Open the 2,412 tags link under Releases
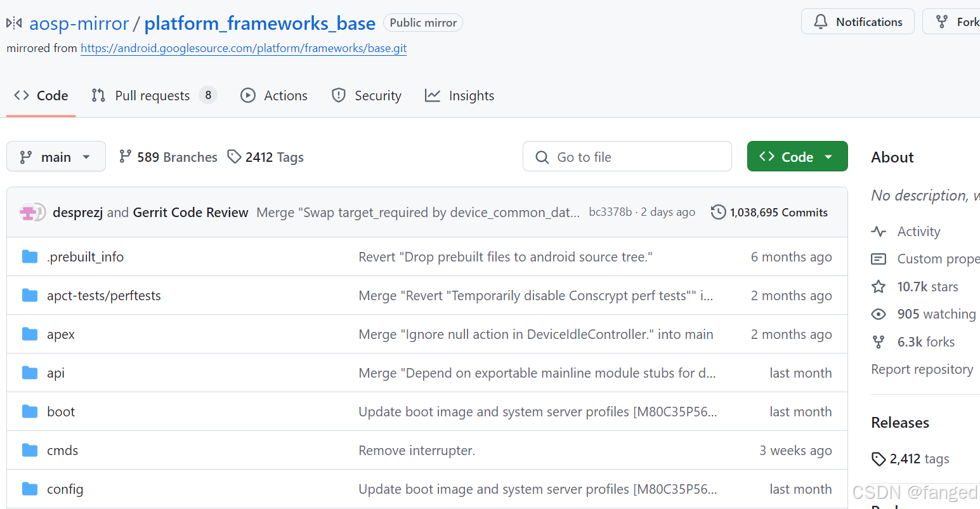The width and height of the screenshot is (980, 509). click(x=919, y=459)
